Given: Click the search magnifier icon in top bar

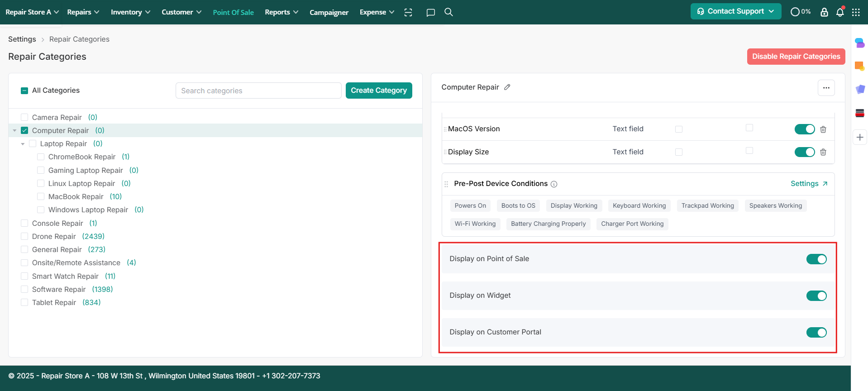Looking at the screenshot, I should click(x=448, y=12).
